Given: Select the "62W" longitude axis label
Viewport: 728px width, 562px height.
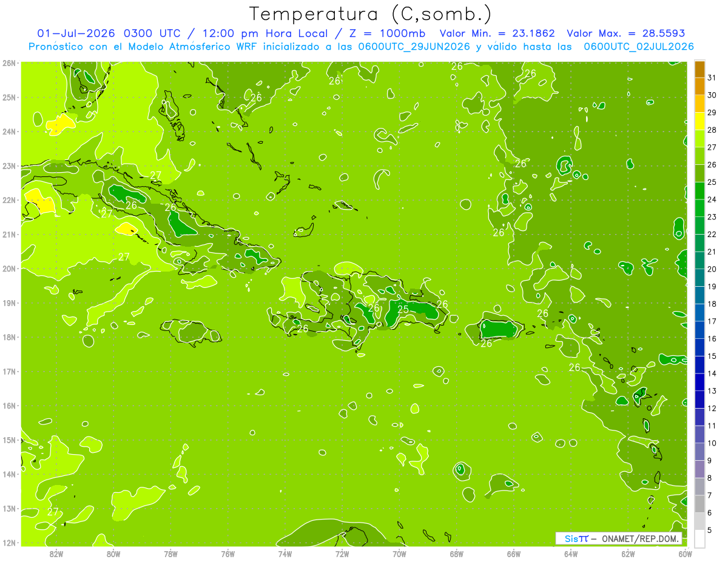Looking at the screenshot, I should click(629, 553).
